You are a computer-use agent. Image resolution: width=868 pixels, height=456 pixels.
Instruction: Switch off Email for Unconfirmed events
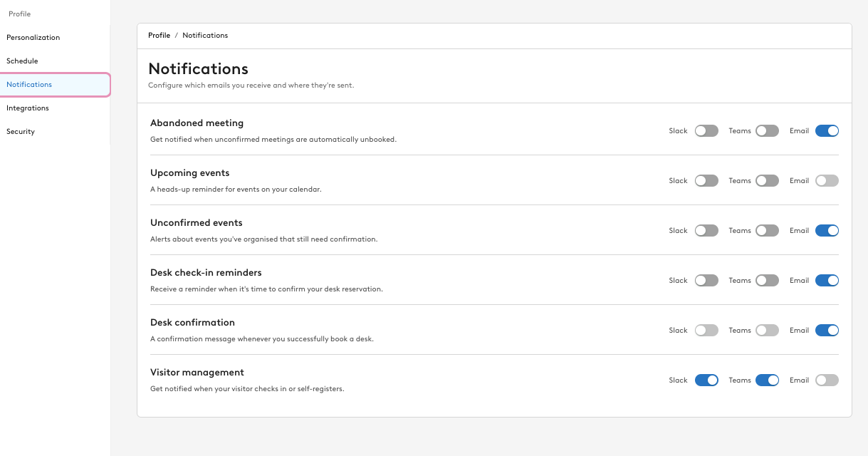point(826,230)
